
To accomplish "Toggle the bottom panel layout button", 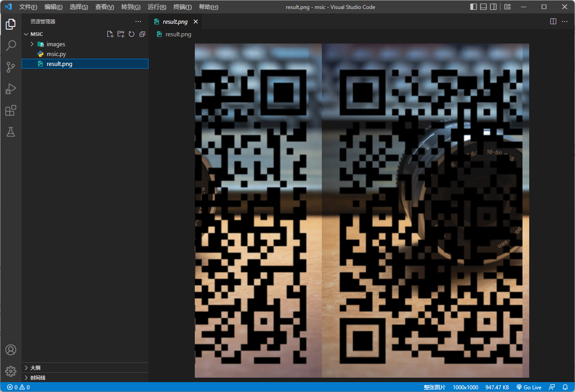I will click(x=483, y=7).
